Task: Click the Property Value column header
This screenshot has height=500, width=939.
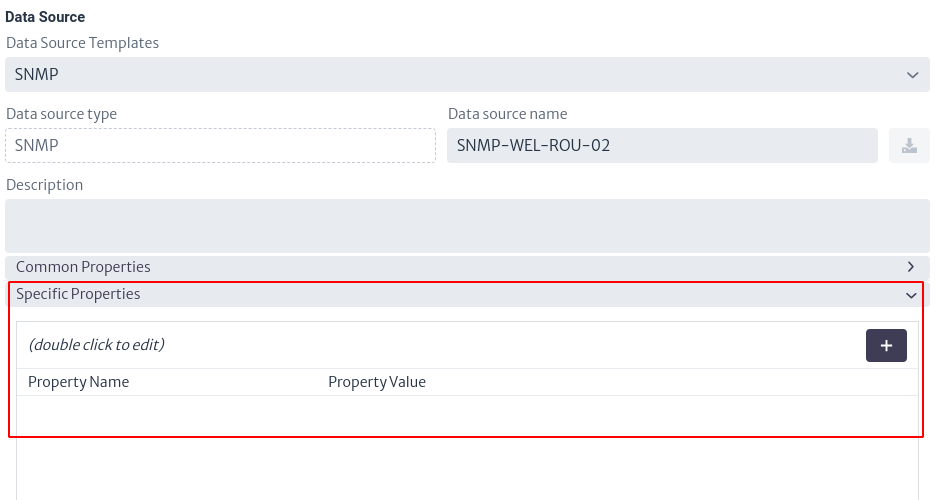Action: tap(377, 382)
